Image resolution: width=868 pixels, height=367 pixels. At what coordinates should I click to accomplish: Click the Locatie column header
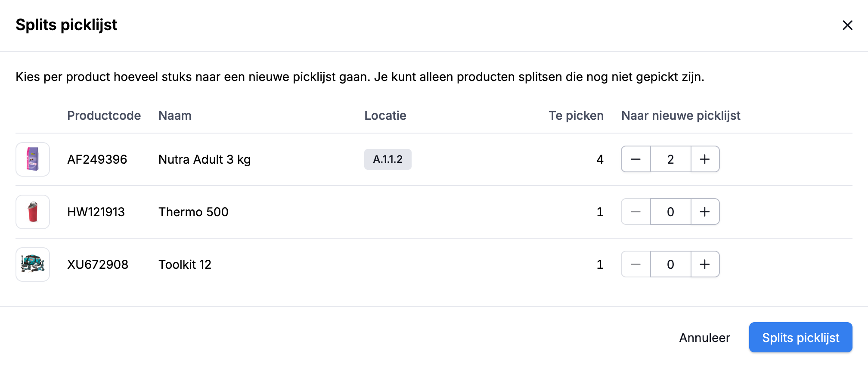(385, 115)
